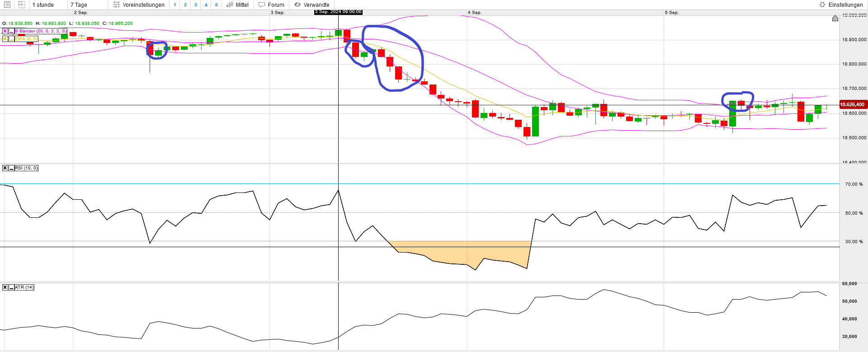
Task: Remove the RSI indicator panel
Action: (5, 168)
